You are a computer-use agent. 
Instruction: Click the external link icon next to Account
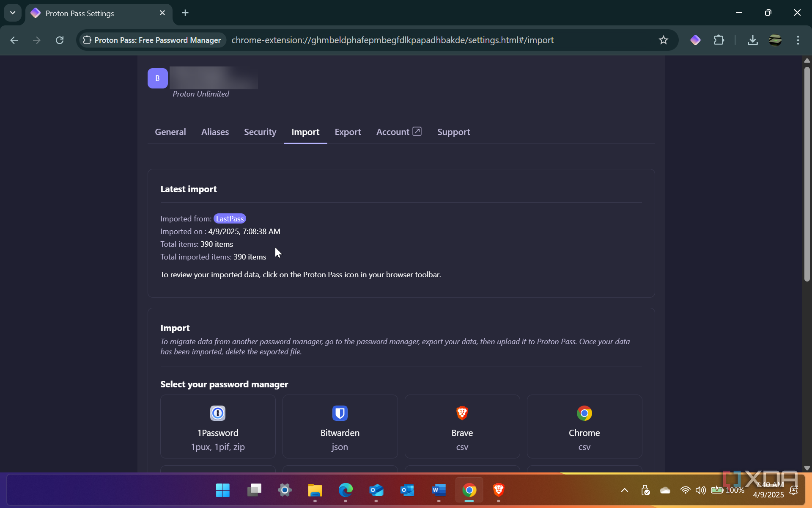(x=417, y=131)
